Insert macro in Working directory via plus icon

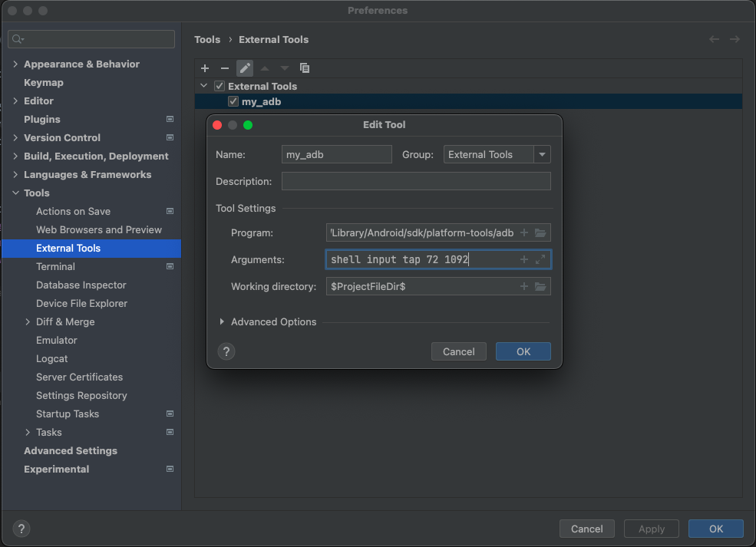point(524,286)
